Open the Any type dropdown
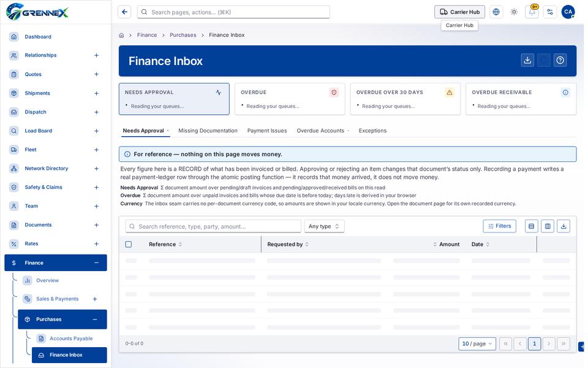The height and width of the screenshot is (368, 588). 324,226
